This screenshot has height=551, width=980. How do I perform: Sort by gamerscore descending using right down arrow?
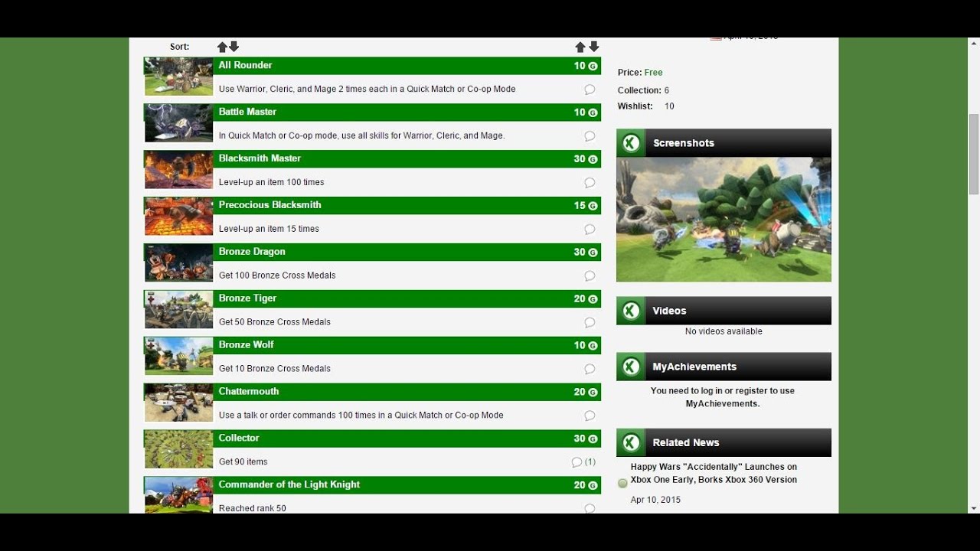coord(593,47)
